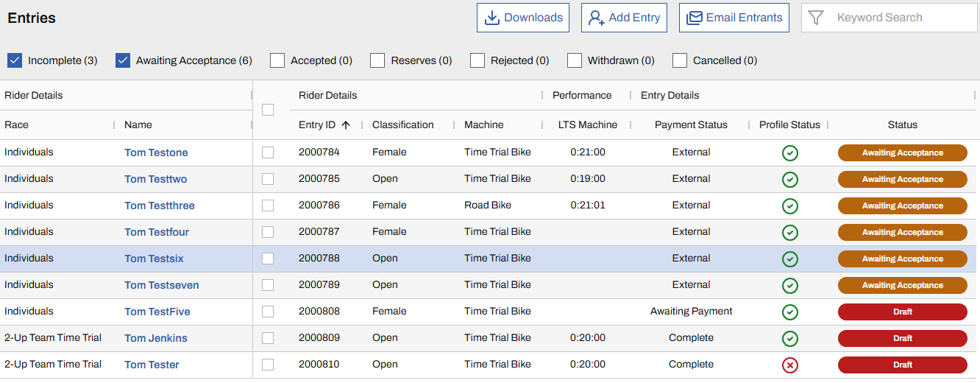Screen dimensions: 980x383
Task: Enable the Accepted (0) filter checkbox
Action: (277, 60)
